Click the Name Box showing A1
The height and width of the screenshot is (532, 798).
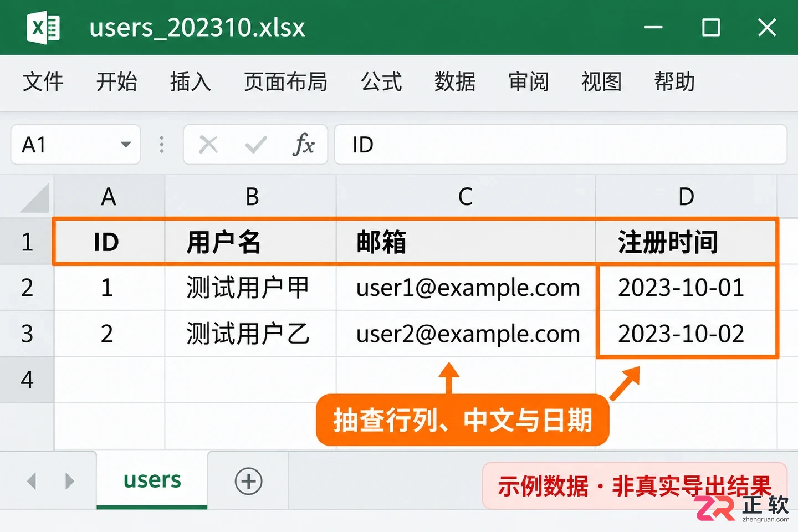pos(75,145)
